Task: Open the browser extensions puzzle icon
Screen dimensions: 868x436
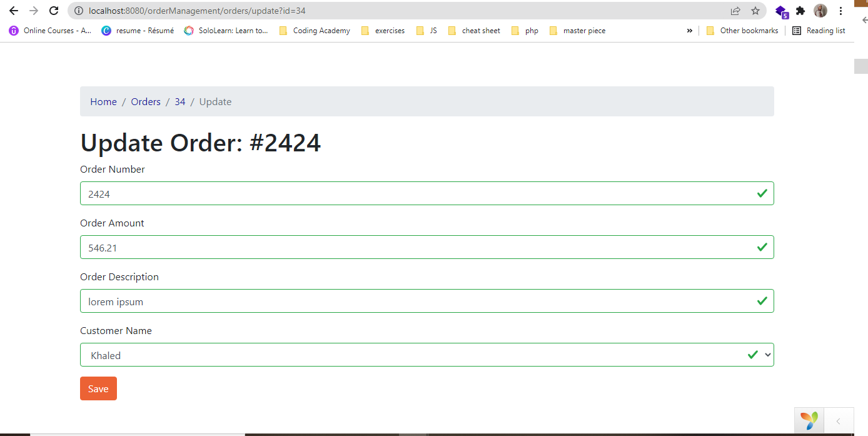Action: pos(800,11)
